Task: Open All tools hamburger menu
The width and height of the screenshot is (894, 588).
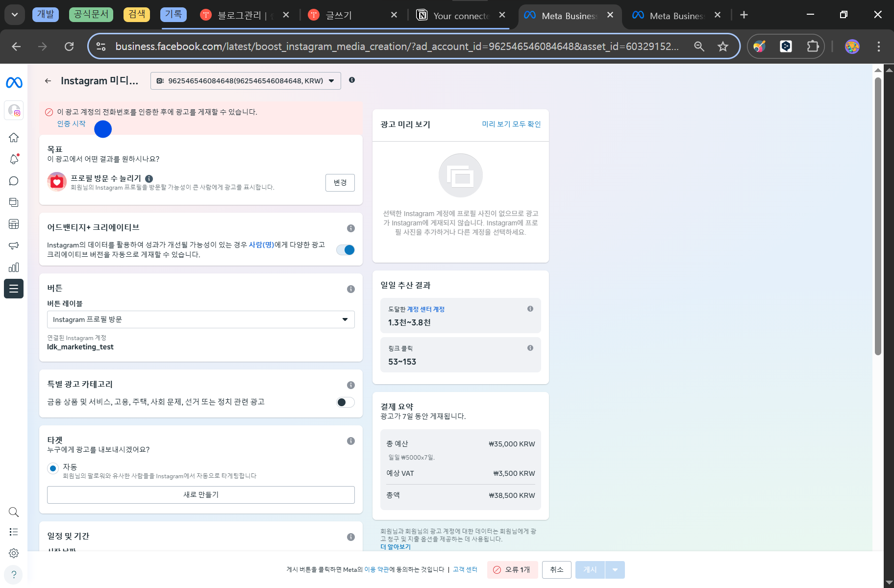Action: click(x=14, y=289)
